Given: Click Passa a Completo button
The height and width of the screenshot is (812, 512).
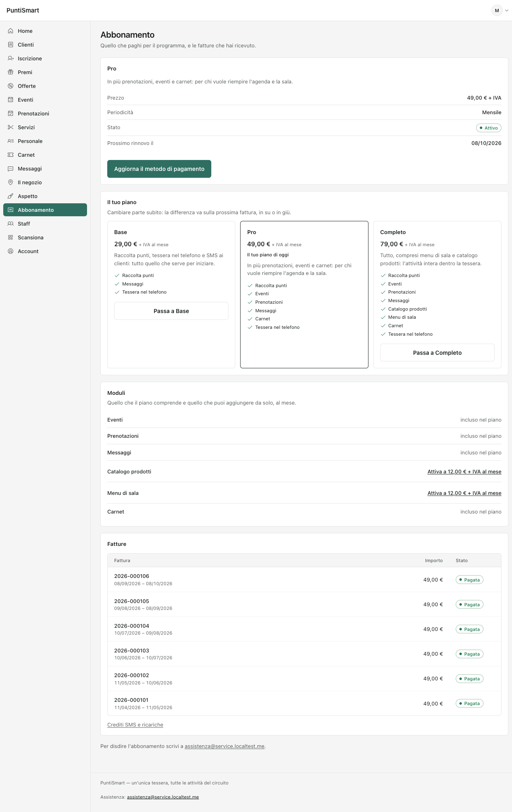Looking at the screenshot, I should coord(437,353).
